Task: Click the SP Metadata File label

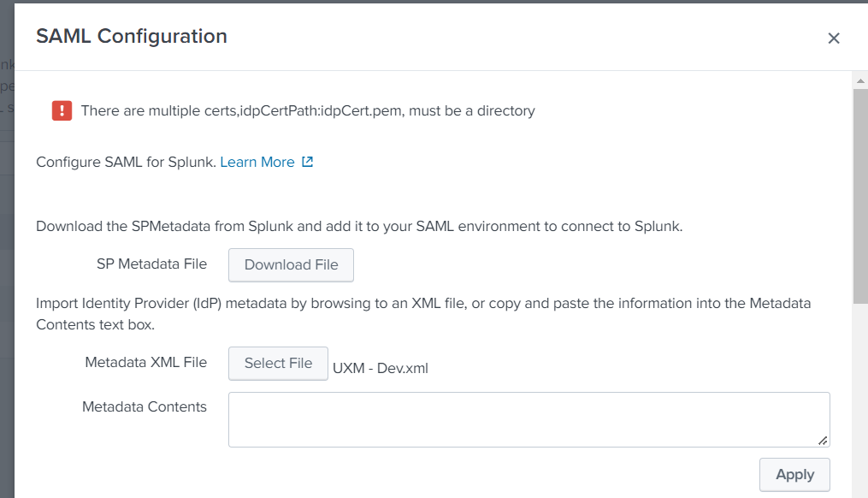Action: 151,264
